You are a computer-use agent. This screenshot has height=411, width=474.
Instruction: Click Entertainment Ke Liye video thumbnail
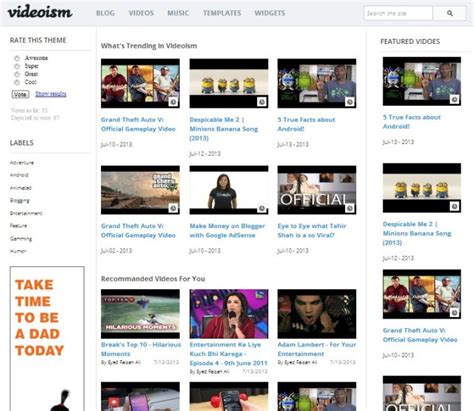pos(229,314)
